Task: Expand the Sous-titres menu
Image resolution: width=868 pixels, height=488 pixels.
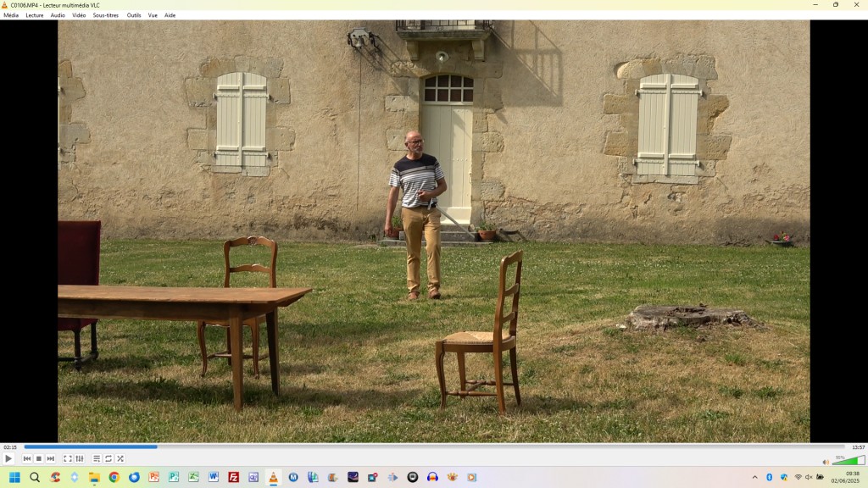Action: click(x=106, y=15)
